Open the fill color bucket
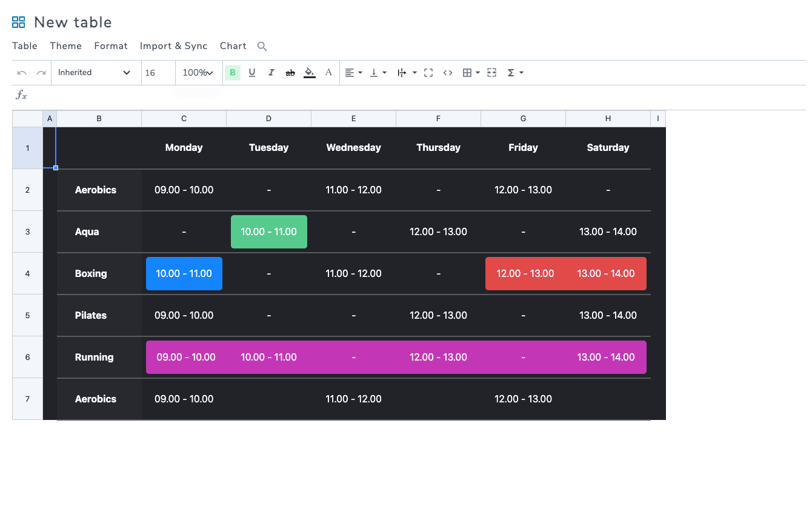The height and width of the screenshot is (526, 812). (x=309, y=73)
